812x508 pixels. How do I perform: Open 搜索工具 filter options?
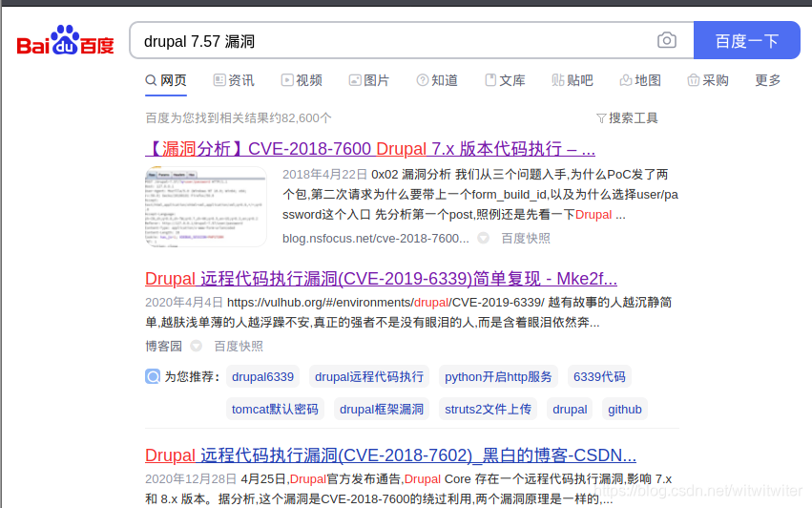[x=627, y=118]
